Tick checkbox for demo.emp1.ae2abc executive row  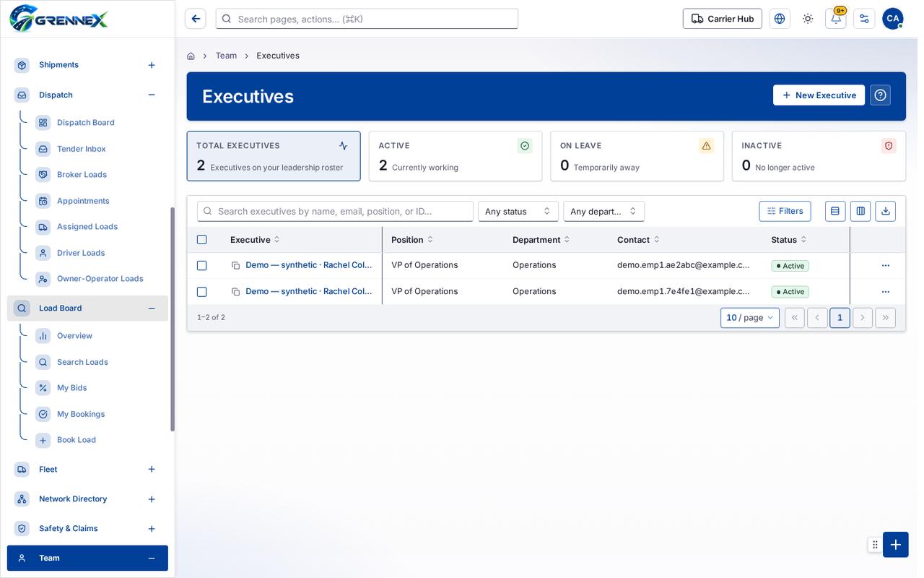tap(202, 265)
